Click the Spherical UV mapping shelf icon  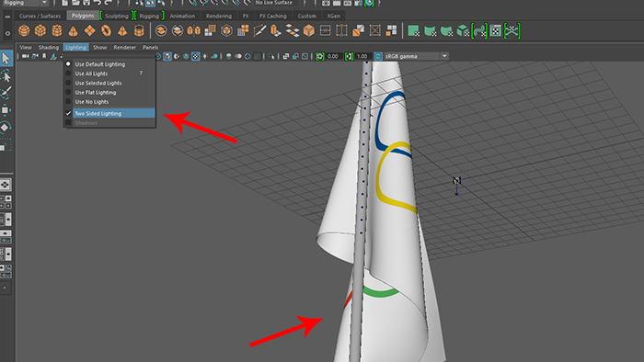point(446,30)
